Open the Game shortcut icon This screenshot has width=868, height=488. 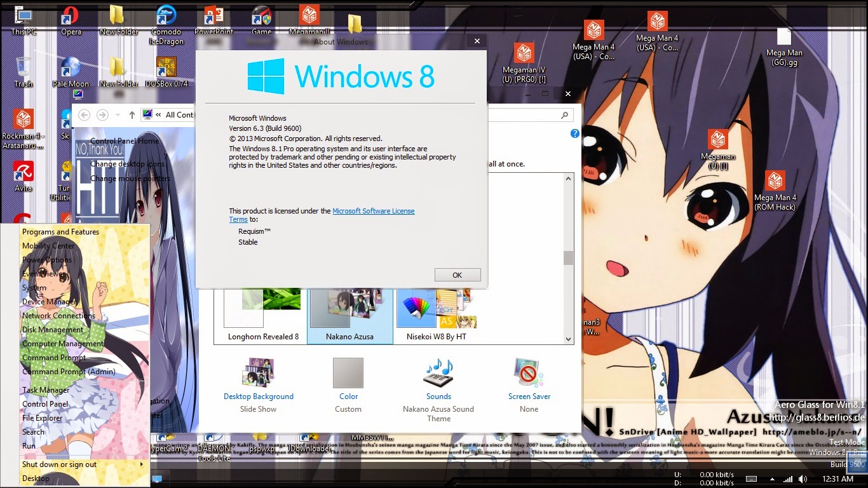pos(261,21)
